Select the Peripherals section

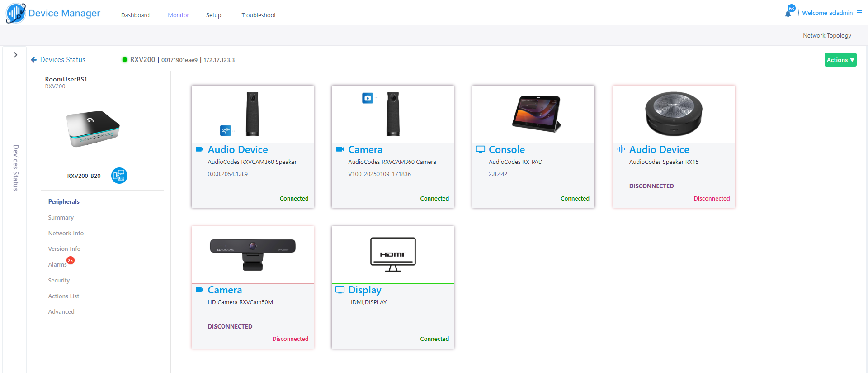point(64,201)
